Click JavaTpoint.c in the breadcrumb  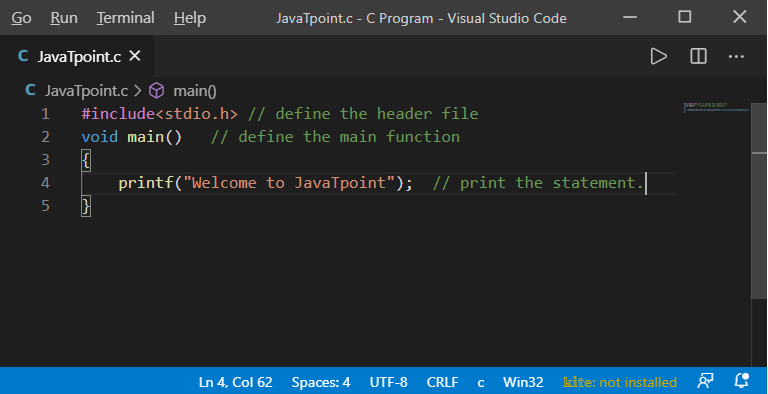(x=86, y=91)
